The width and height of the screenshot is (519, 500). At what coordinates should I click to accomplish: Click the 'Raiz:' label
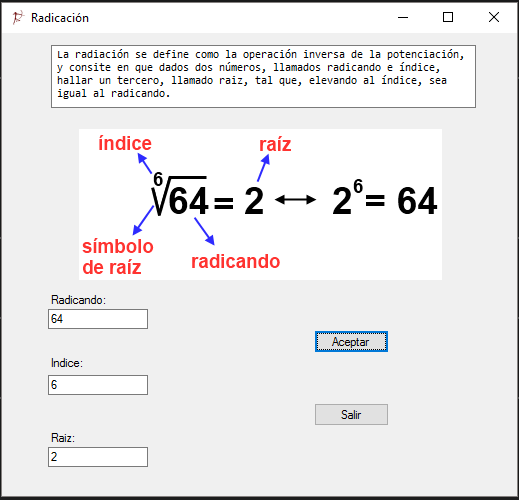(x=63, y=437)
